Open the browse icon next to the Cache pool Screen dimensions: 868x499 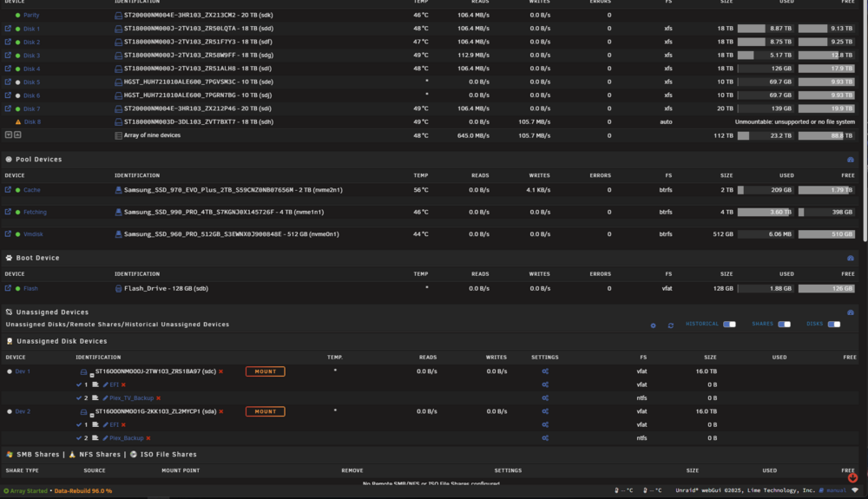point(8,190)
